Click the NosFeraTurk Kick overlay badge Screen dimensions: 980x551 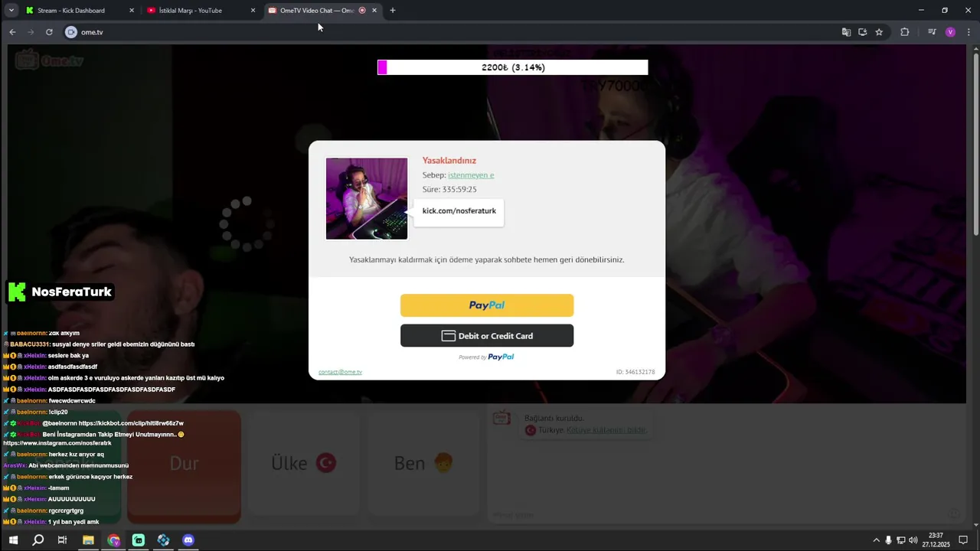[x=60, y=292]
